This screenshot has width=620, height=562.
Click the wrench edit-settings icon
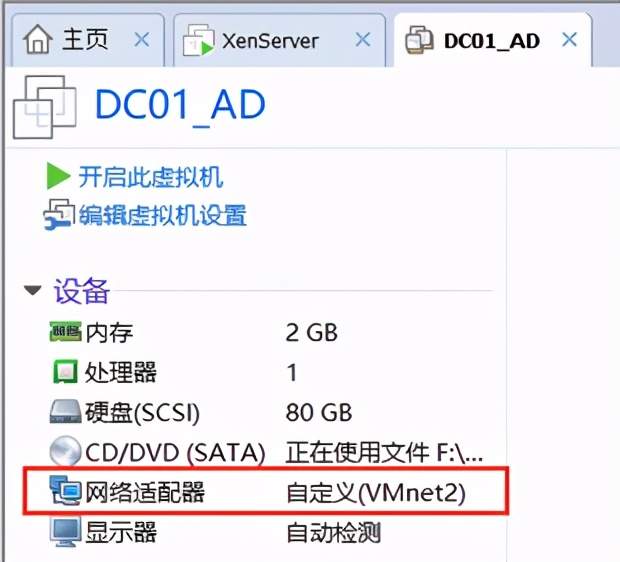tap(59, 215)
